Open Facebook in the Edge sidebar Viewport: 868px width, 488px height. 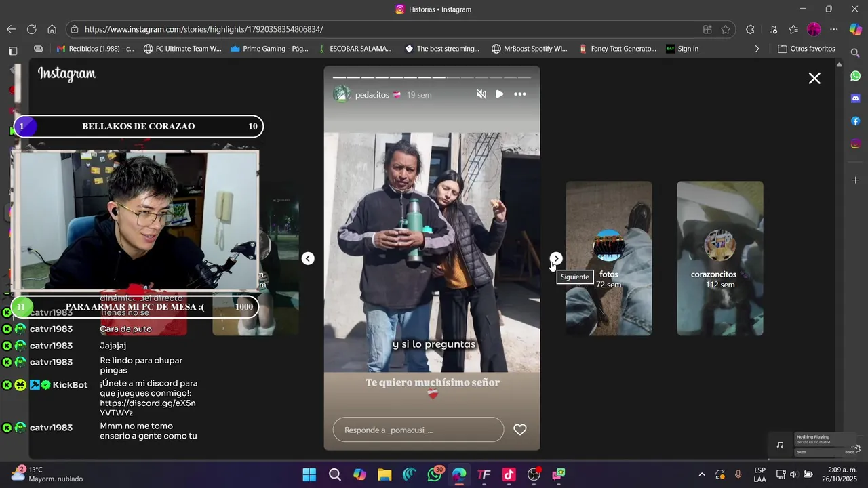pos(856,121)
